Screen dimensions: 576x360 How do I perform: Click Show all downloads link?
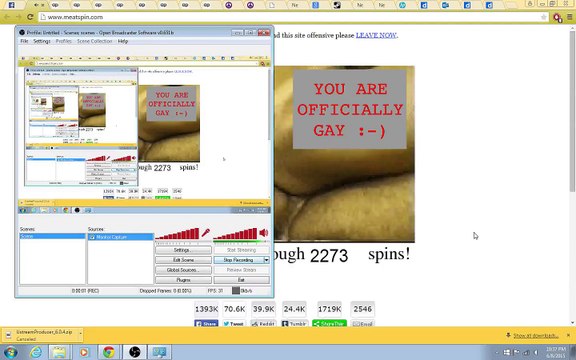coord(536,335)
